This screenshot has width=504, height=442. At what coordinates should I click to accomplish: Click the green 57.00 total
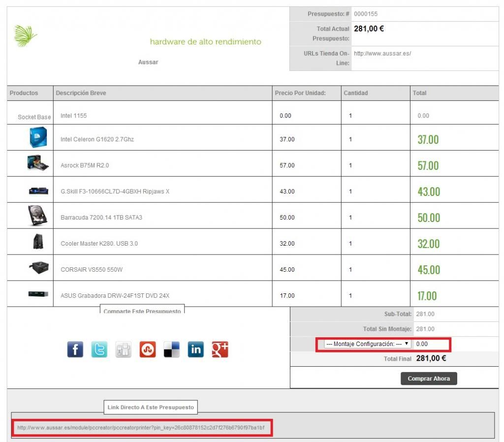pyautogui.click(x=428, y=165)
